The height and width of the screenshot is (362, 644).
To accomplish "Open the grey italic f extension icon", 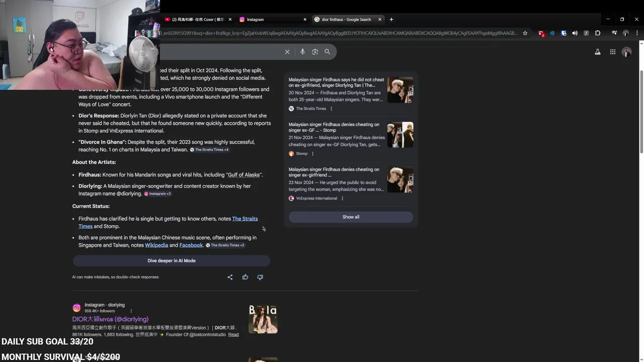I will 586,33.
